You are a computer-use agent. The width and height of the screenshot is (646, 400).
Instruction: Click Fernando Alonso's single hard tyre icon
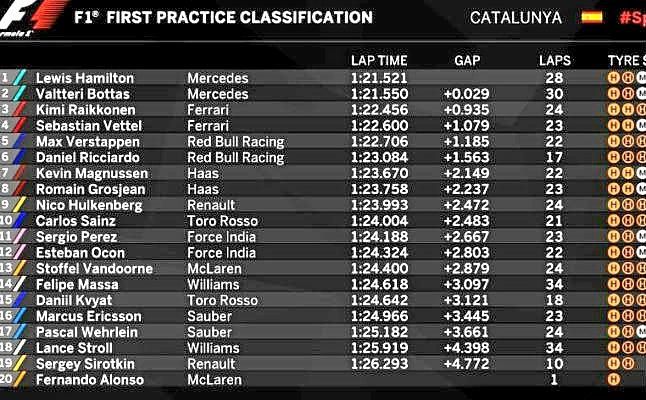point(614,380)
